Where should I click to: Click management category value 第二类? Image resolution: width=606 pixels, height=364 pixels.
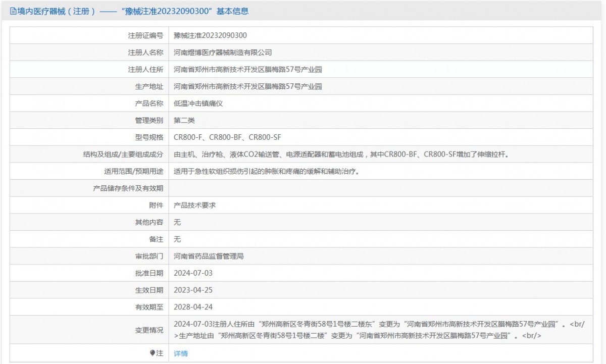184,120
